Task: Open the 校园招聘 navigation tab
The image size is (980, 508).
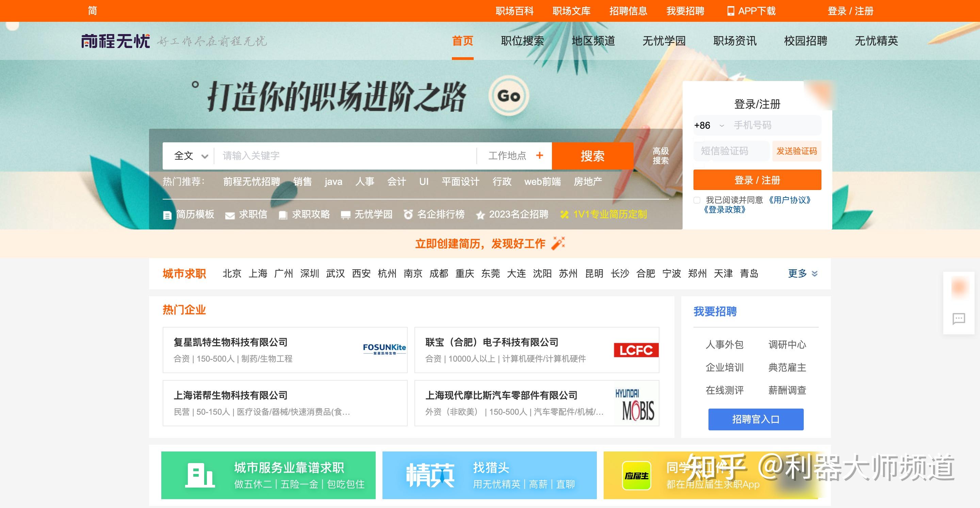Action: [x=805, y=41]
